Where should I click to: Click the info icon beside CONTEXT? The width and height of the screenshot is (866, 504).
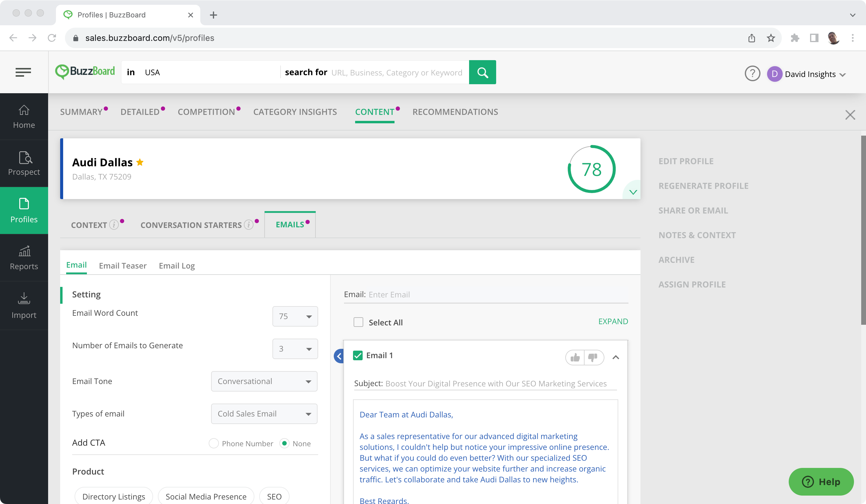pyautogui.click(x=114, y=225)
